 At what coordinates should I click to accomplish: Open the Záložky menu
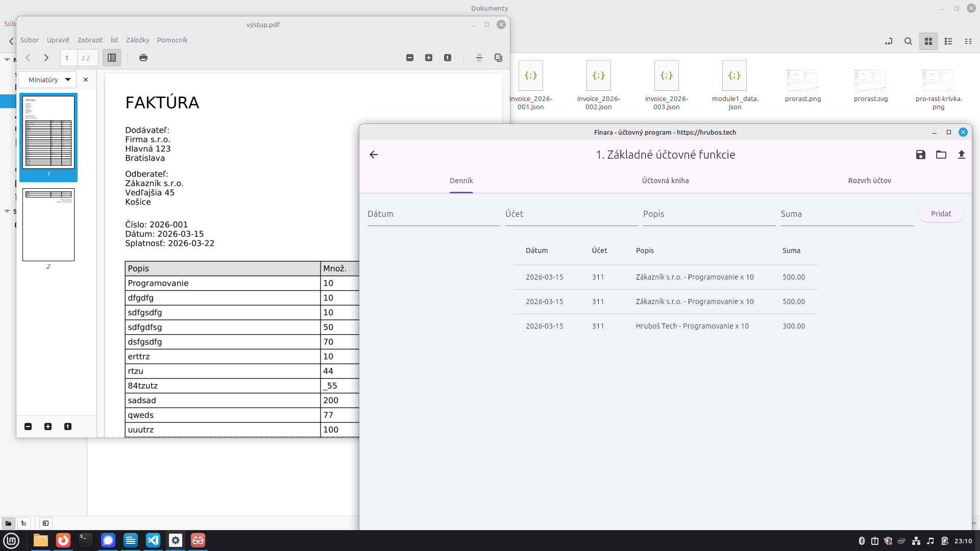tap(137, 40)
